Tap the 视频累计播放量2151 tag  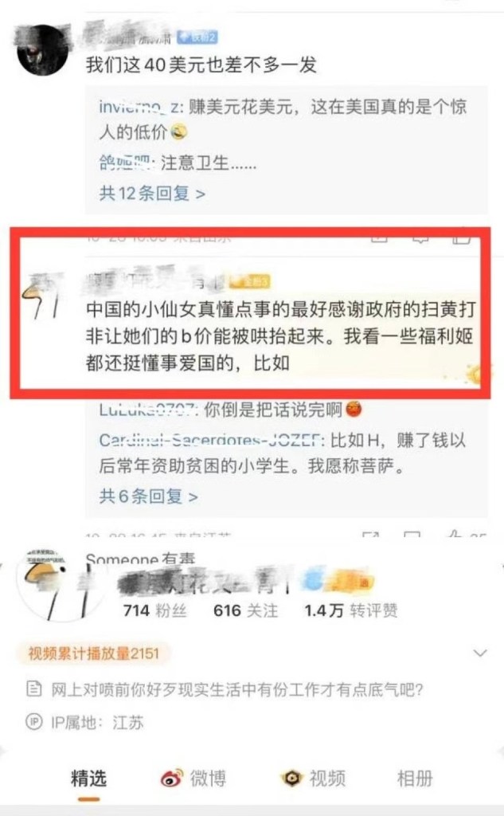pyautogui.click(x=94, y=653)
